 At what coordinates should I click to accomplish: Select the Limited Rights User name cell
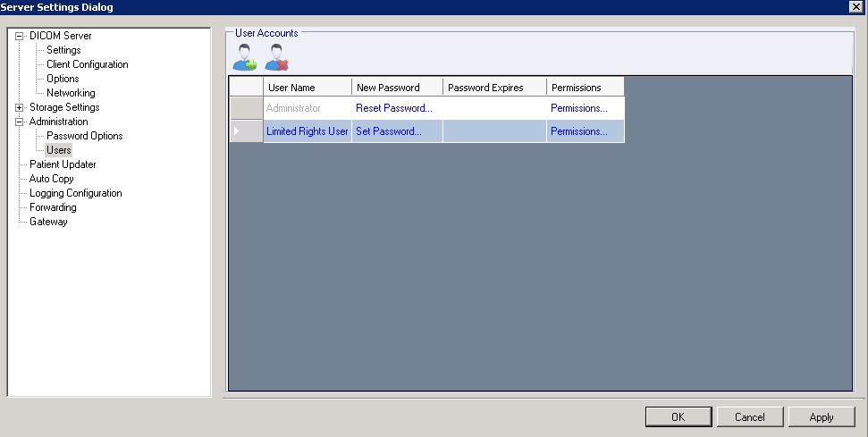(308, 131)
